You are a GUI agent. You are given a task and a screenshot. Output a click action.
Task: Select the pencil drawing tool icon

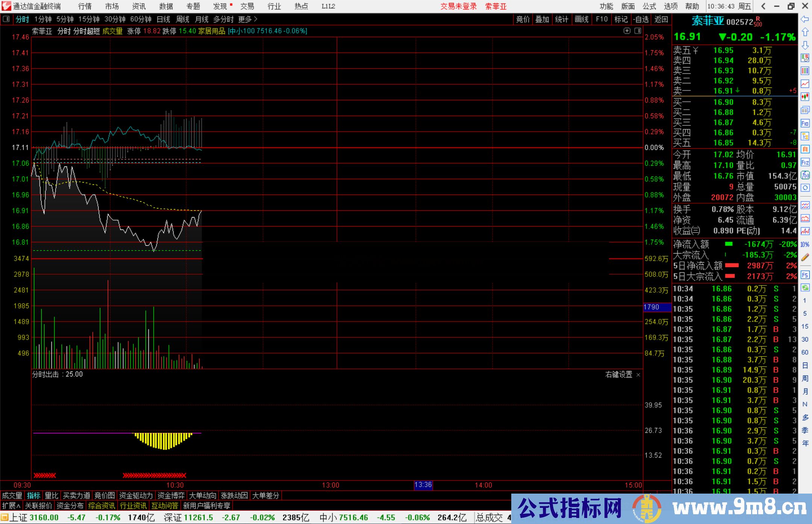805,257
